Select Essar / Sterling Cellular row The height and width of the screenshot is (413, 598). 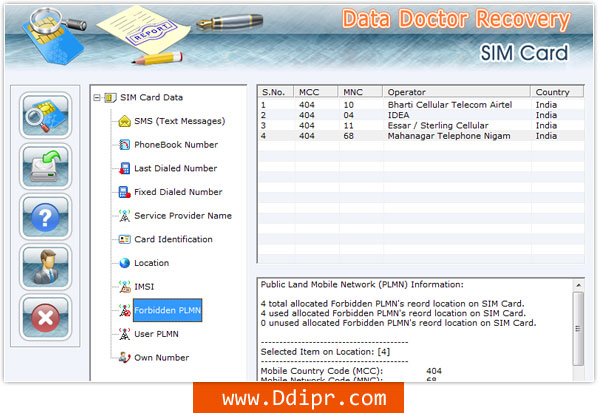tap(421, 125)
